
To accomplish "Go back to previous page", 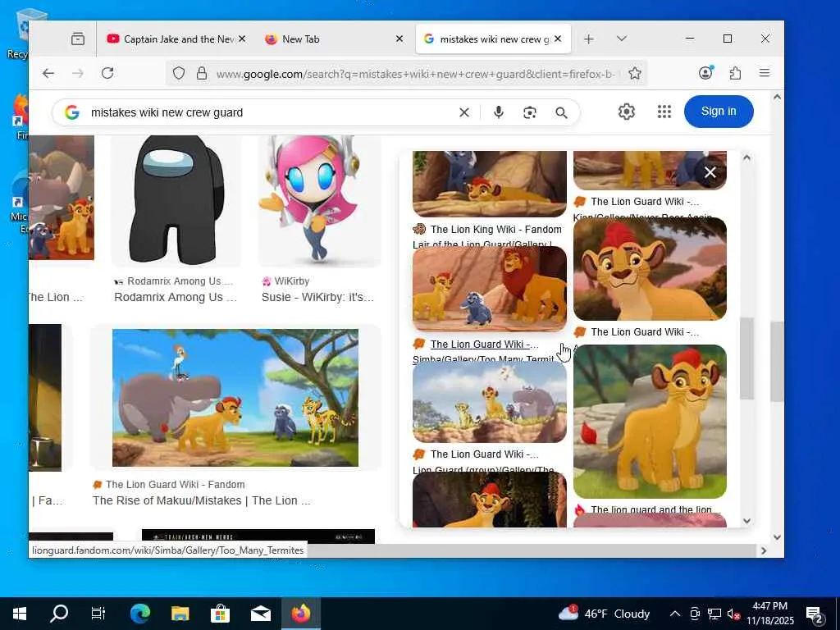I will click(x=48, y=73).
